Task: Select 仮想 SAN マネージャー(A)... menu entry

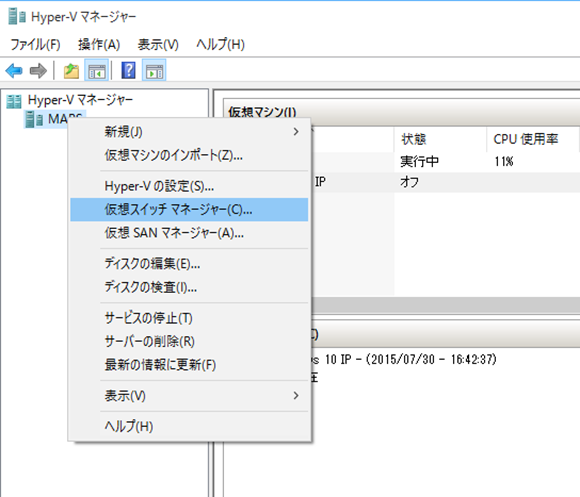Action: (x=189, y=233)
